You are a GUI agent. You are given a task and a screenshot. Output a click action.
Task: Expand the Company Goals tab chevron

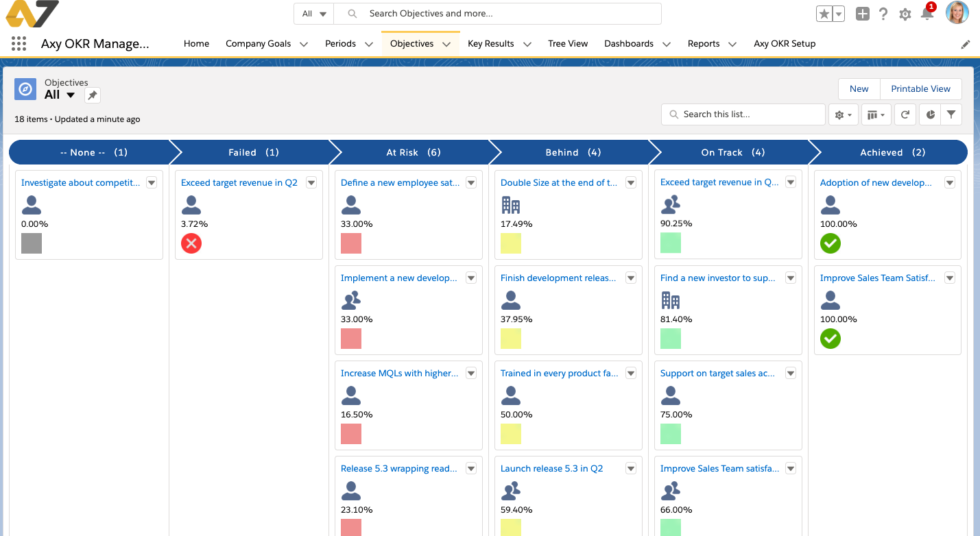(304, 44)
